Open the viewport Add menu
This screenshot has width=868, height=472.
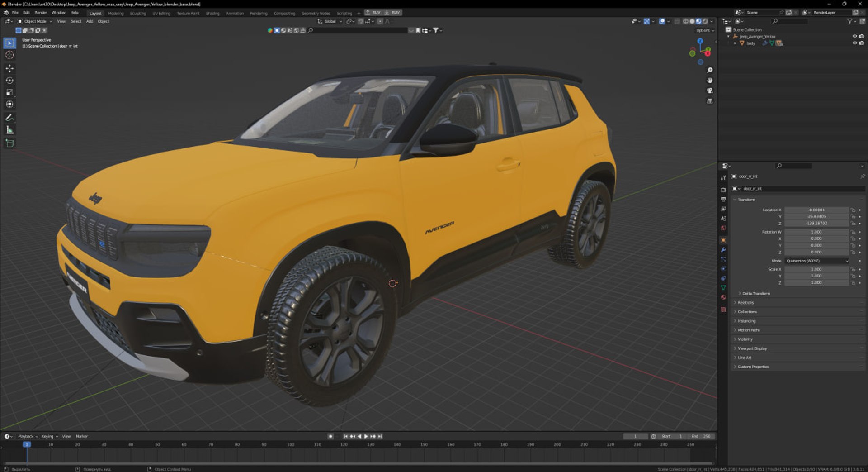click(90, 21)
